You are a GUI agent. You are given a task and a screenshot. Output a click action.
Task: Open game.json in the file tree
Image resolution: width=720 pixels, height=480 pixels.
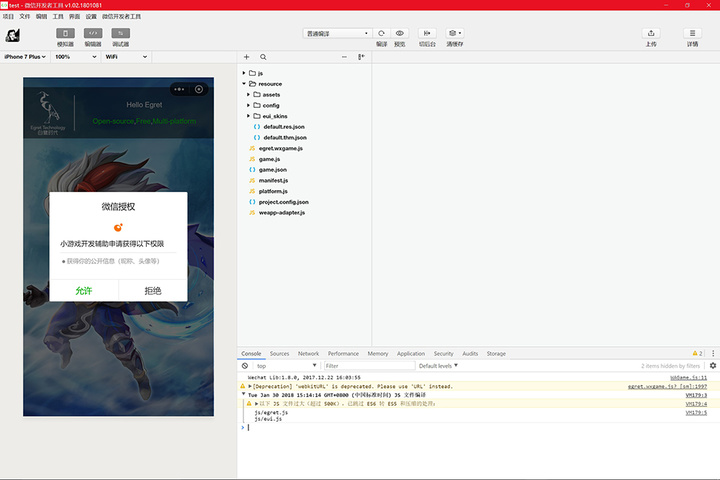(272, 169)
